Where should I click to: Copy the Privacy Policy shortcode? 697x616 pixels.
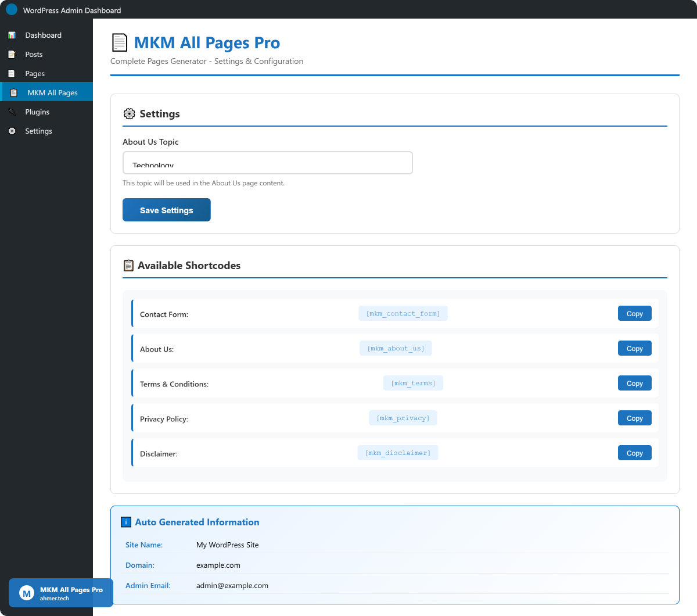[x=634, y=418]
